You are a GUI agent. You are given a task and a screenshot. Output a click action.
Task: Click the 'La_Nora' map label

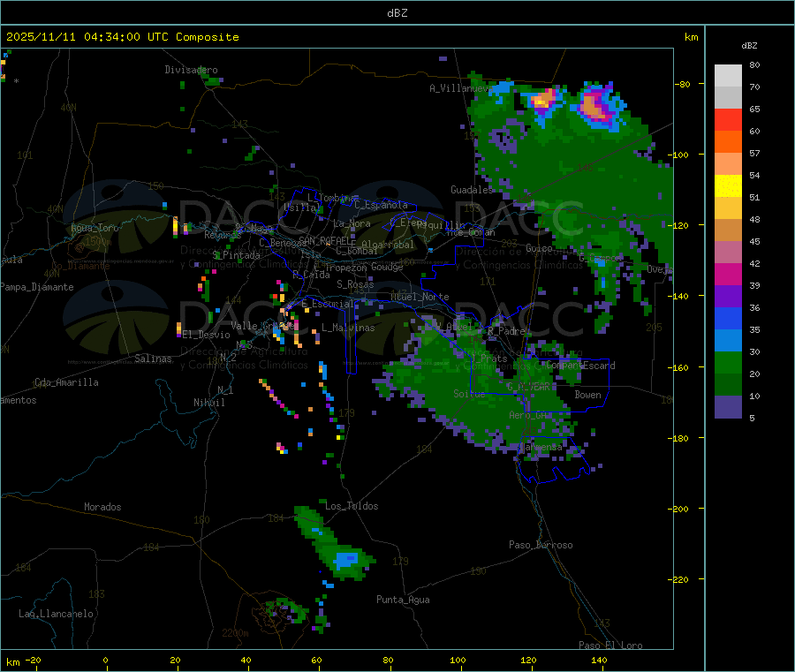coord(352,224)
